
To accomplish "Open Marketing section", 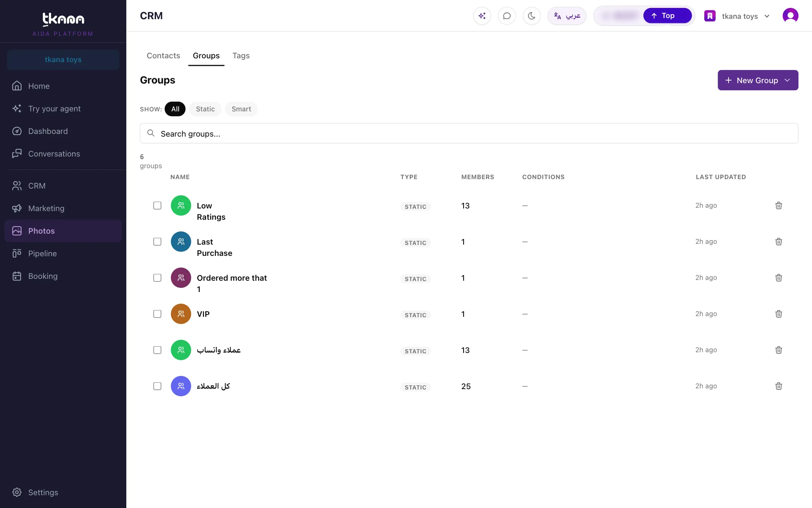I will coord(63,208).
